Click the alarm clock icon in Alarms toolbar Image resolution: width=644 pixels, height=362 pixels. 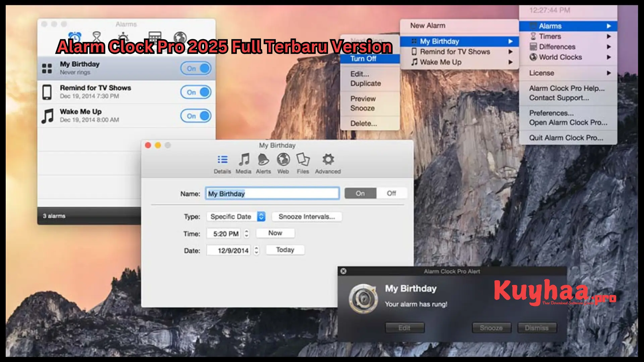click(x=74, y=37)
